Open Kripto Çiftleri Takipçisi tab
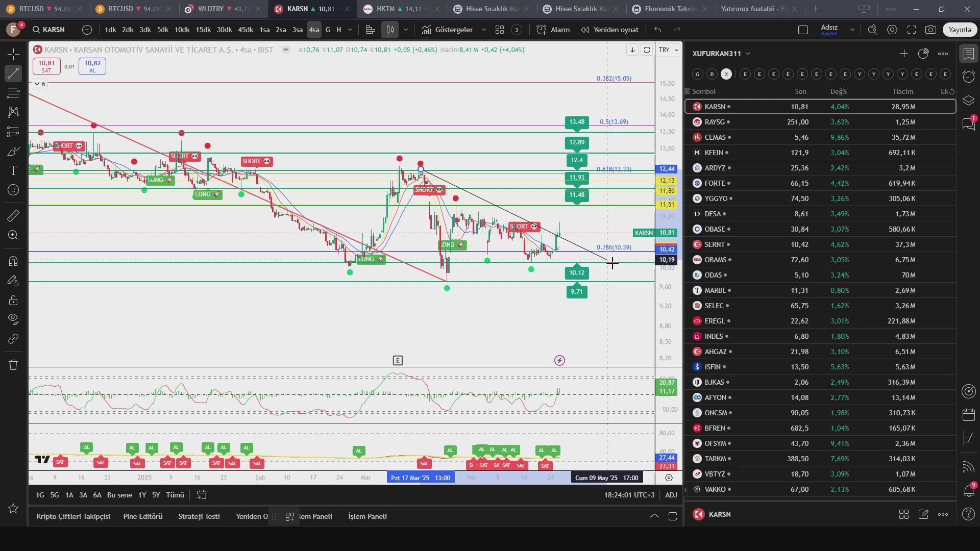980x551 pixels. (73, 516)
